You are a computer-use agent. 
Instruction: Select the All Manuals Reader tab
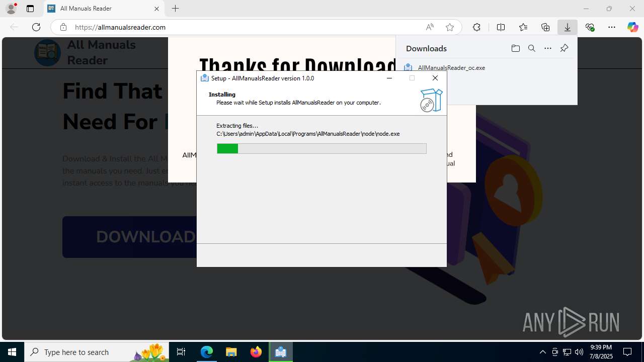point(103,9)
